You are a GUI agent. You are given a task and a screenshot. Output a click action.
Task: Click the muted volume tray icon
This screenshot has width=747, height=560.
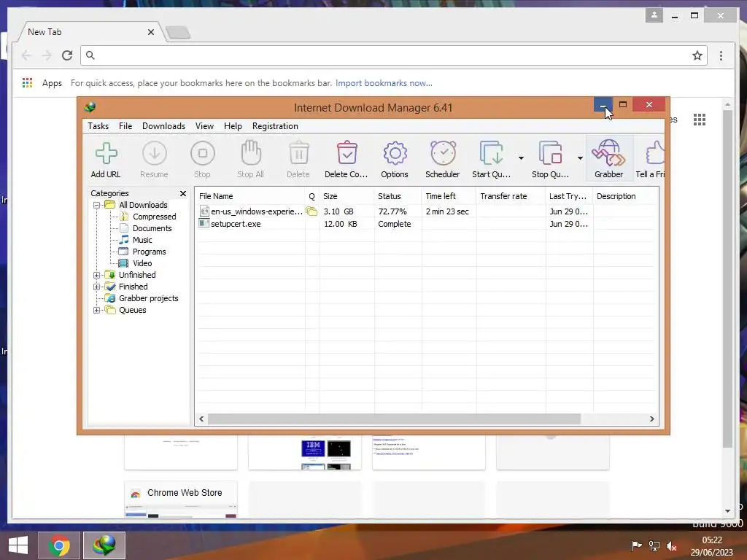click(x=672, y=545)
